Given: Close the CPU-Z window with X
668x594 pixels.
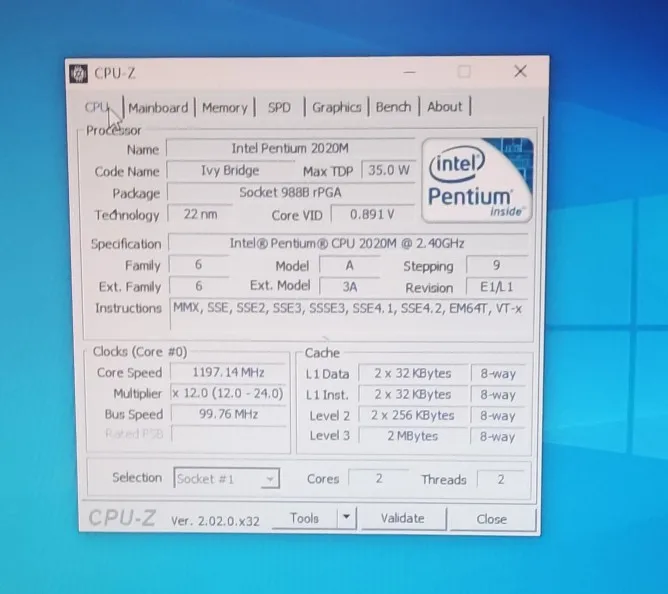Looking at the screenshot, I should tap(520, 72).
